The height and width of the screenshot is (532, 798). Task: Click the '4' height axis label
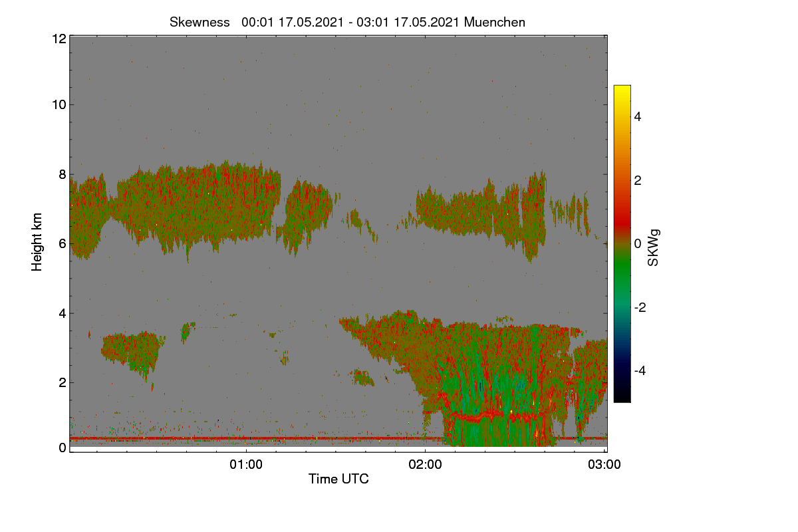(x=63, y=313)
